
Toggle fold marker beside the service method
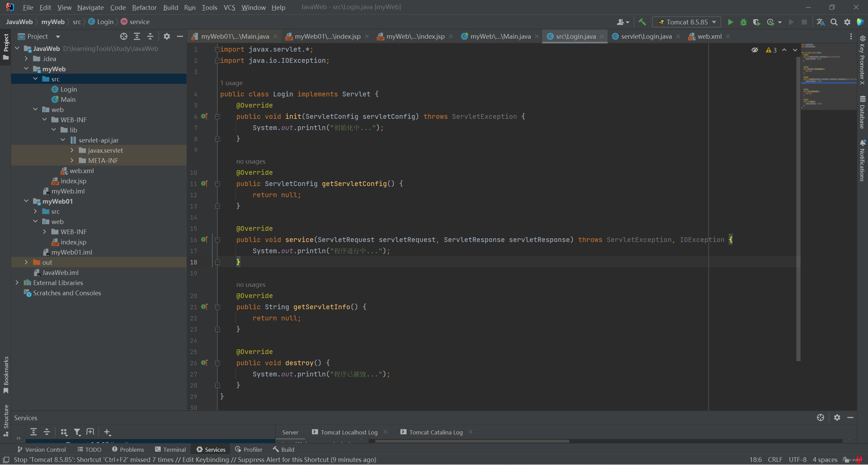218,240
